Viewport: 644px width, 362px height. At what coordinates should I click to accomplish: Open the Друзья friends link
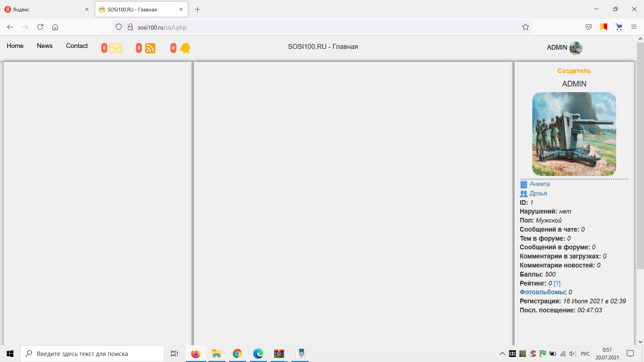click(538, 193)
